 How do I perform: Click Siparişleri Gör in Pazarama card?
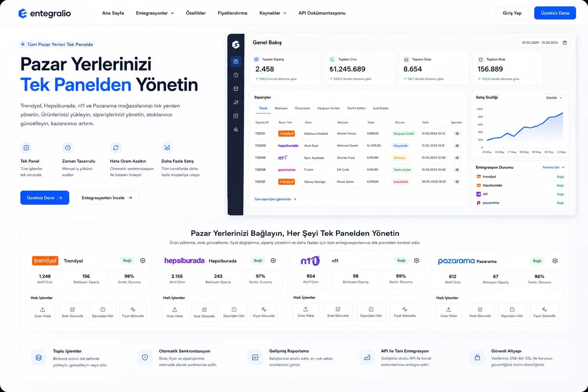[x=512, y=312]
